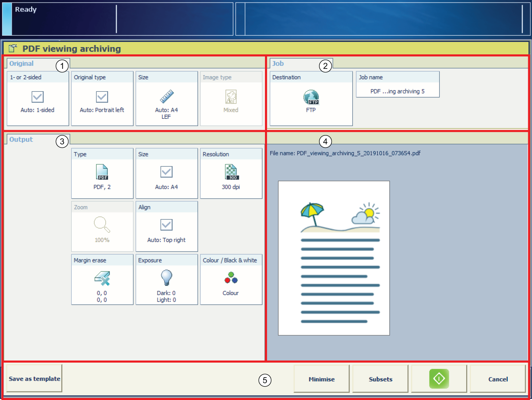Image resolution: width=532 pixels, height=400 pixels.
Task: Click the Colour dots icon
Action: [231, 278]
